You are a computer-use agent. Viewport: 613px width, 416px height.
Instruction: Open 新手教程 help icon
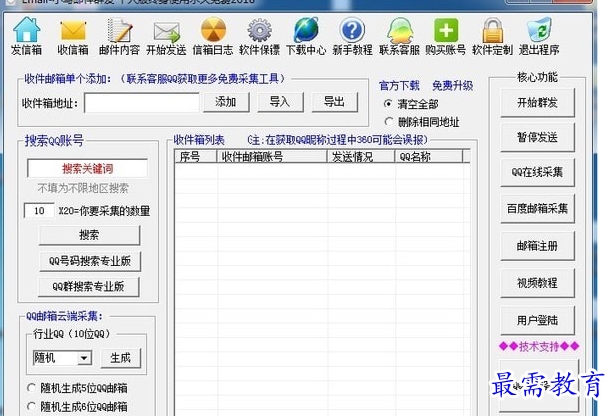(x=352, y=36)
